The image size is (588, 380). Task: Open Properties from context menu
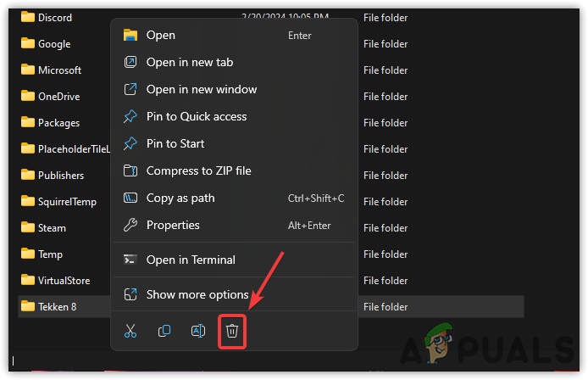click(x=173, y=225)
